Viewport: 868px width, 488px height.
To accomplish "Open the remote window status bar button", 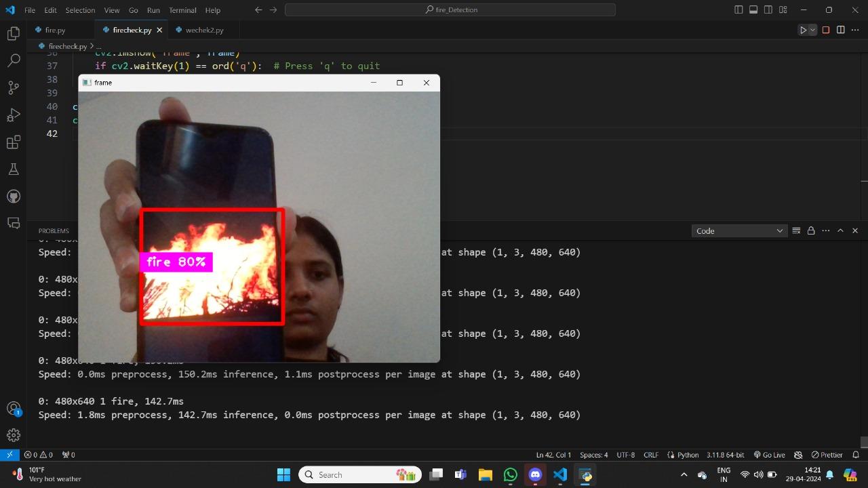I will pyautogui.click(x=9, y=455).
